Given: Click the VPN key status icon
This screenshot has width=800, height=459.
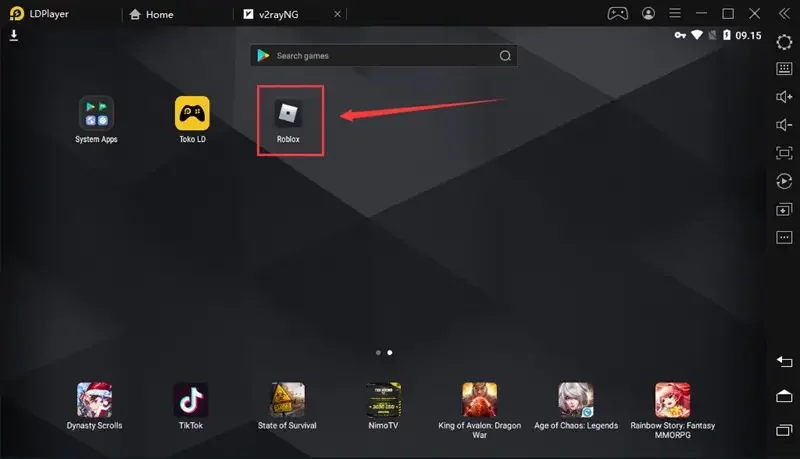Looking at the screenshot, I should pos(680,35).
